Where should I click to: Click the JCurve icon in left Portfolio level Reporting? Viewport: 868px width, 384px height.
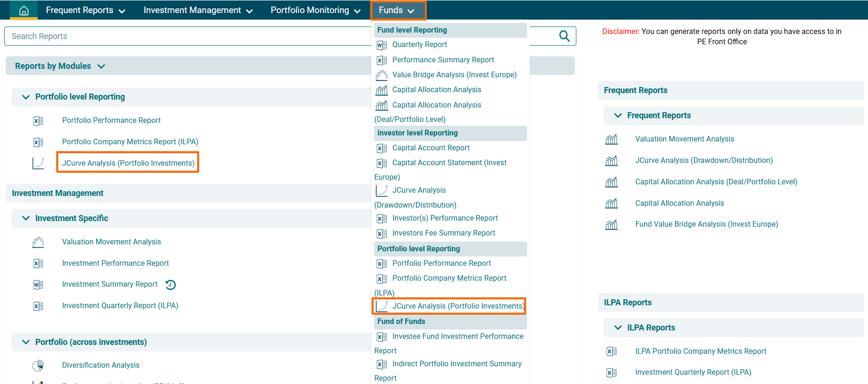38,163
